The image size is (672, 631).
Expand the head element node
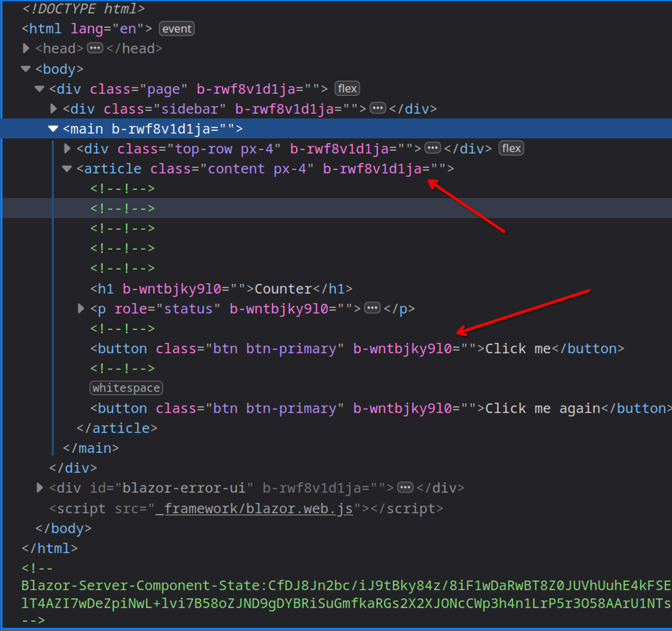tap(26, 48)
